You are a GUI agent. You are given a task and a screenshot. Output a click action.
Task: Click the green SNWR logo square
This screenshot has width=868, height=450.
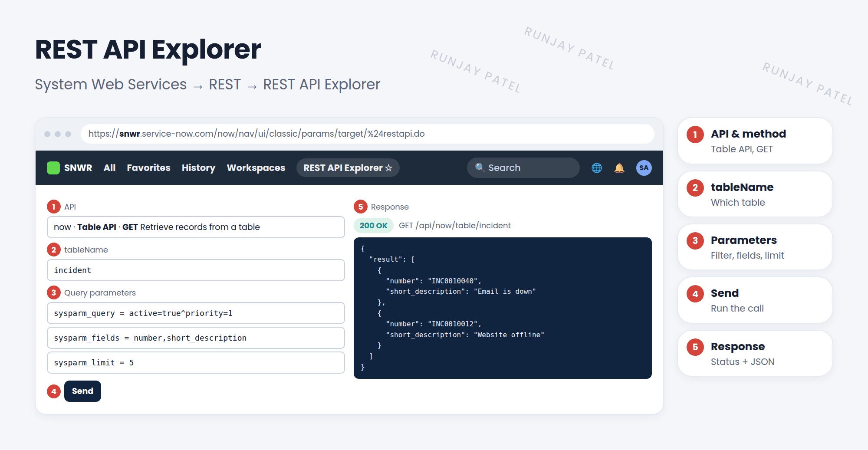tap(53, 168)
